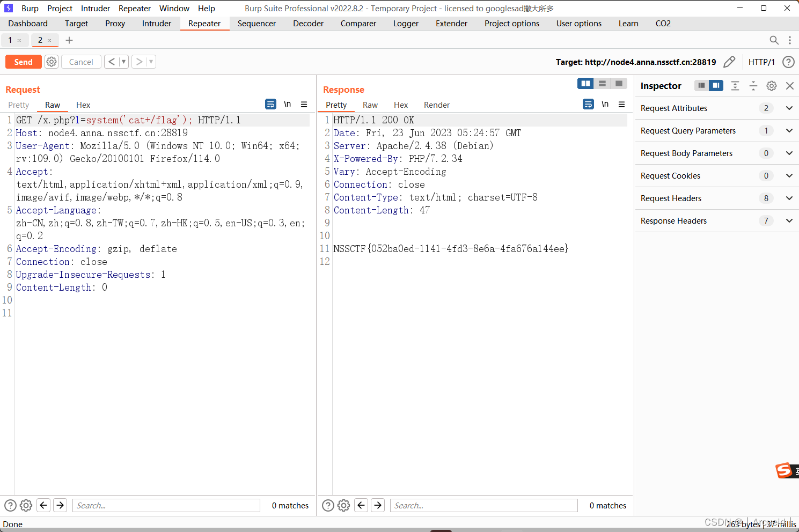Viewport: 799px width, 532px height.
Task: Jump to next request search match
Action: [60, 505]
